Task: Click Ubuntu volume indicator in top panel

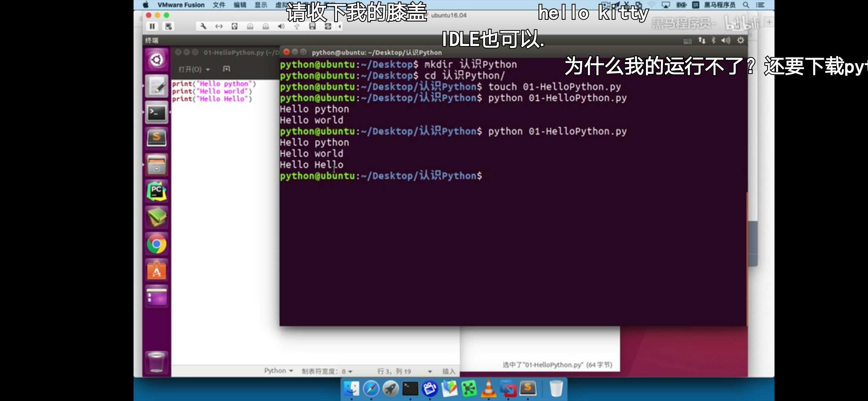Action: (x=726, y=40)
